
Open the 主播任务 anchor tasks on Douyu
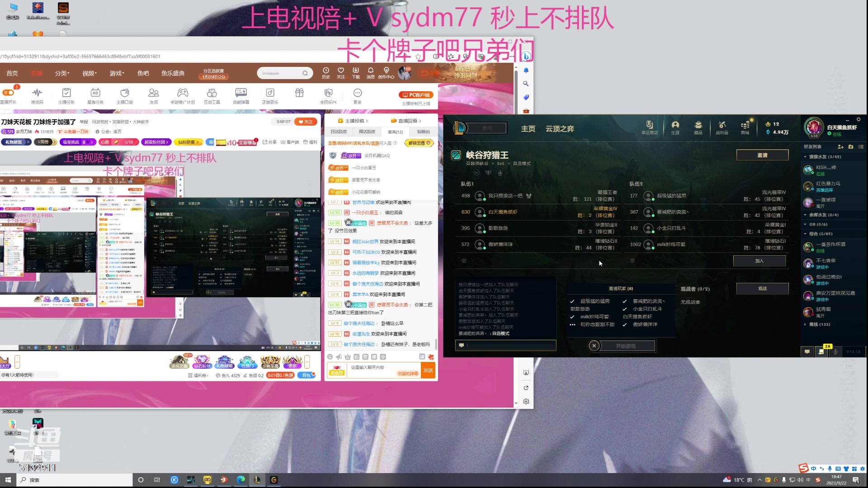tap(66, 96)
